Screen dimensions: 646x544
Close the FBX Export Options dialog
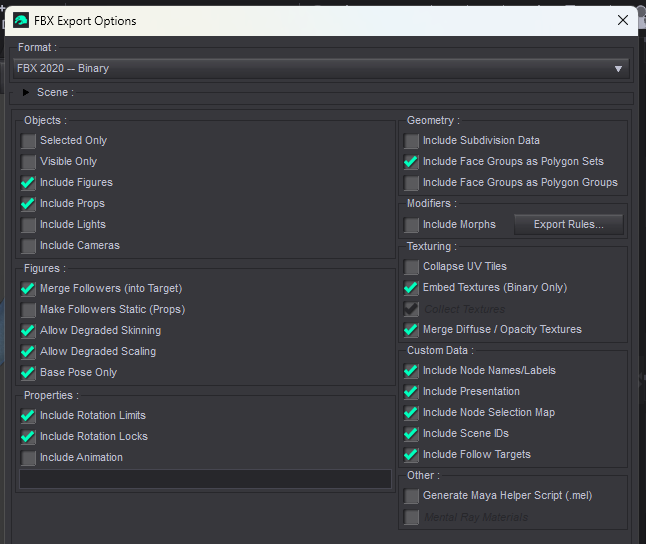[x=623, y=20]
